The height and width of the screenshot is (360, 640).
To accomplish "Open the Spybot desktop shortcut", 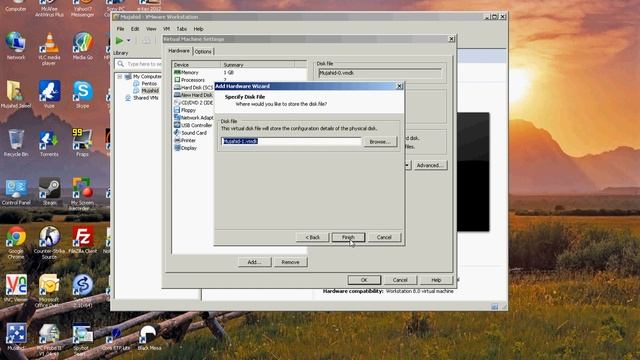I will click(82, 339).
